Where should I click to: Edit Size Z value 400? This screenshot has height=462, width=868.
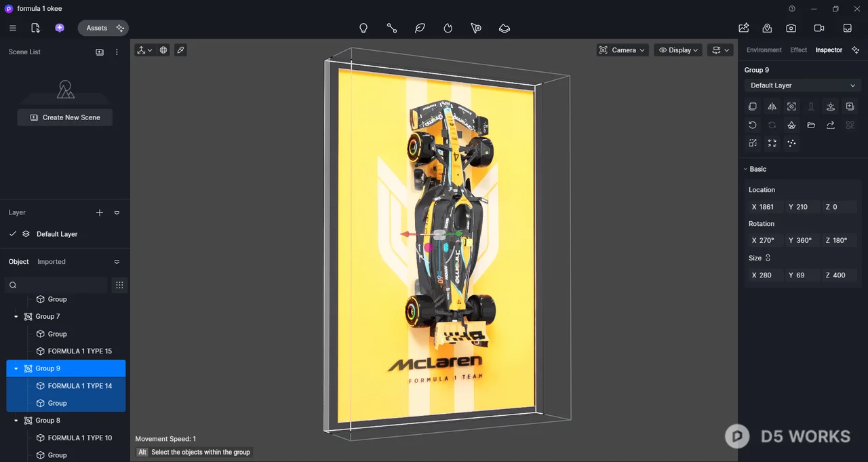[839, 275]
